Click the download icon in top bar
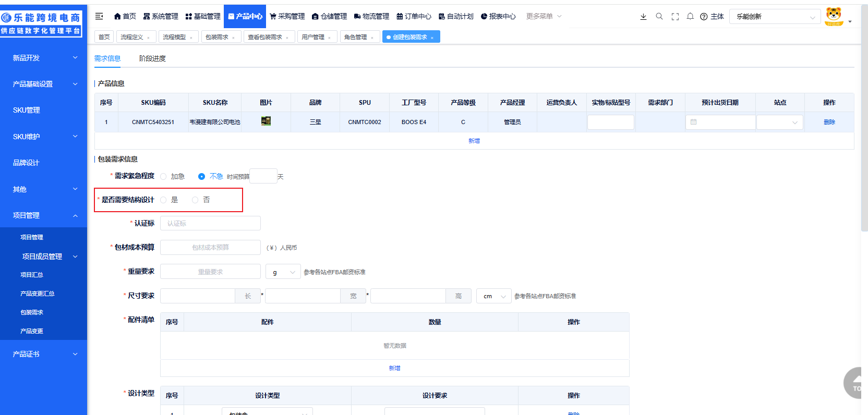 [x=643, y=17]
